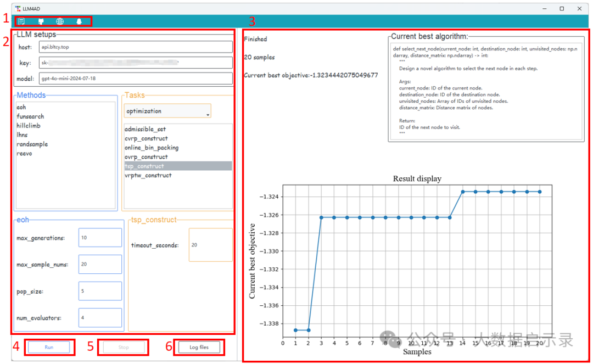Click the 'Finished' status text

[256, 39]
